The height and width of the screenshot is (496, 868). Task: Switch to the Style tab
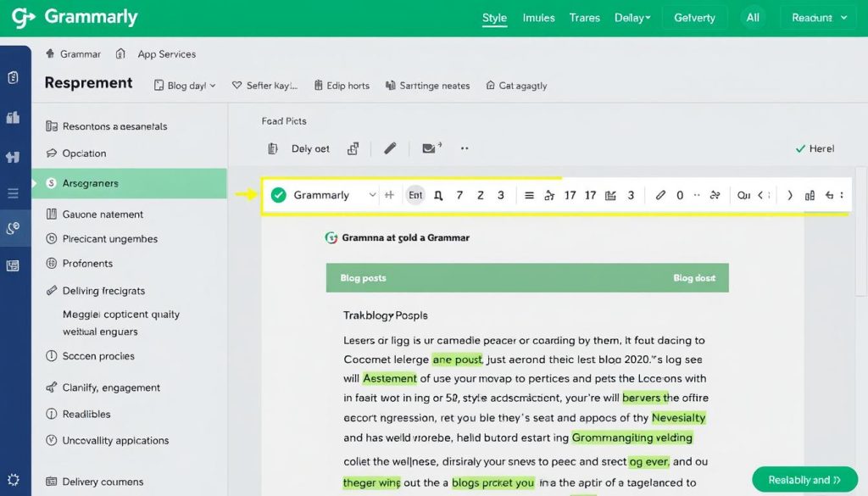click(494, 16)
